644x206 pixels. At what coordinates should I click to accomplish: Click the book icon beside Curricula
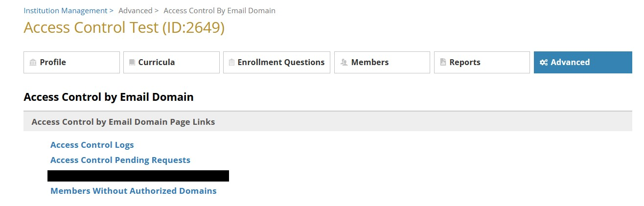coord(132,63)
